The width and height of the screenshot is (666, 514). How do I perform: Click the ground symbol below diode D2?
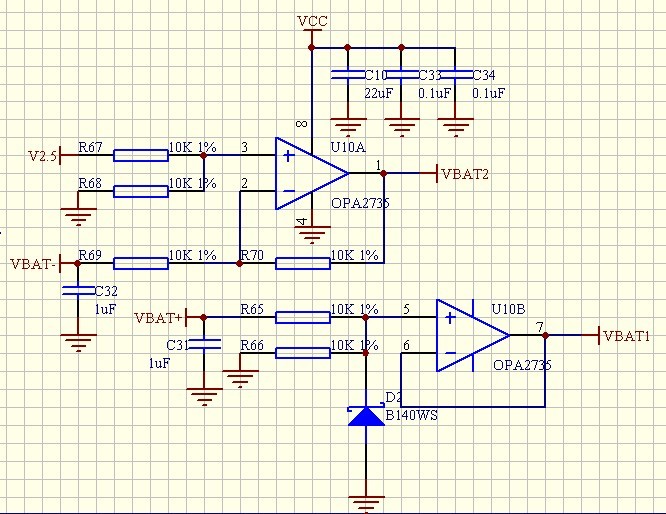[x=366, y=504]
